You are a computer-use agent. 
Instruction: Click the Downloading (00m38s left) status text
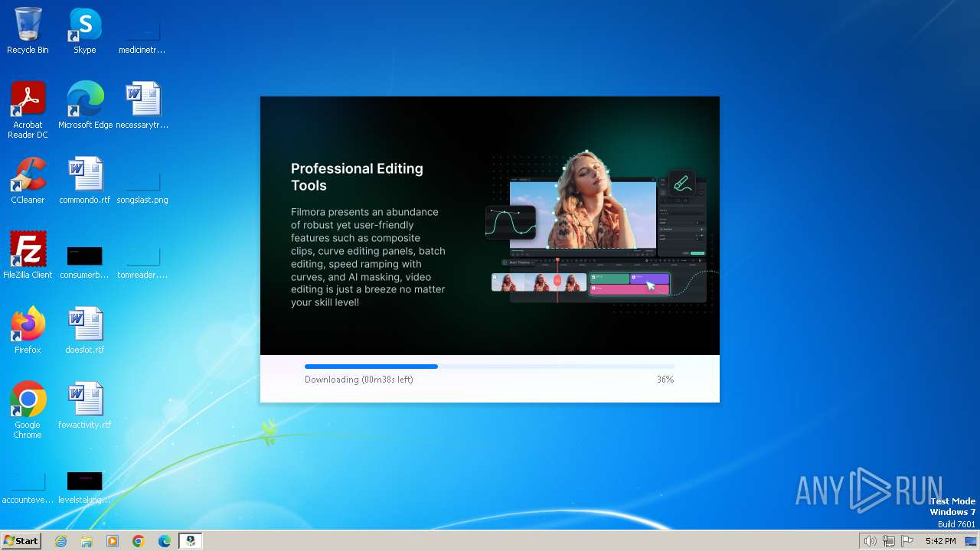pyautogui.click(x=359, y=380)
